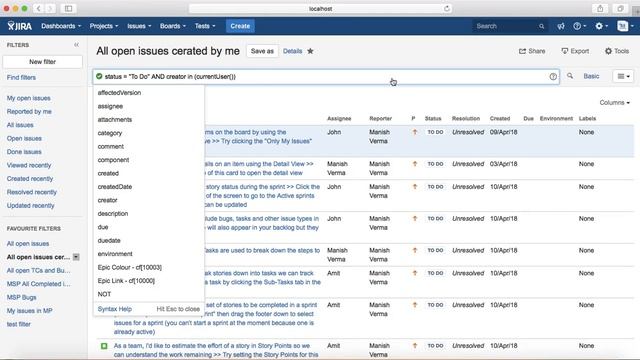640x360 pixels.
Task: Open favourite filter test filter
Action: pos(19,324)
